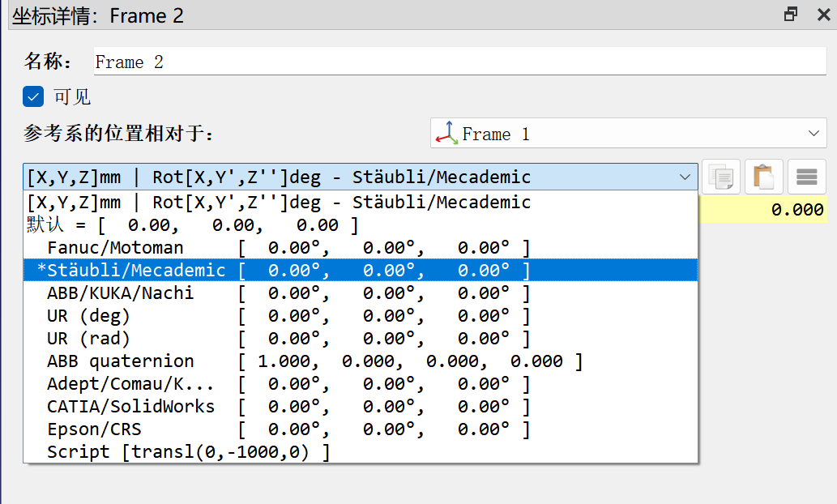Click the Frame 1 axes icon

pyautogui.click(x=445, y=134)
